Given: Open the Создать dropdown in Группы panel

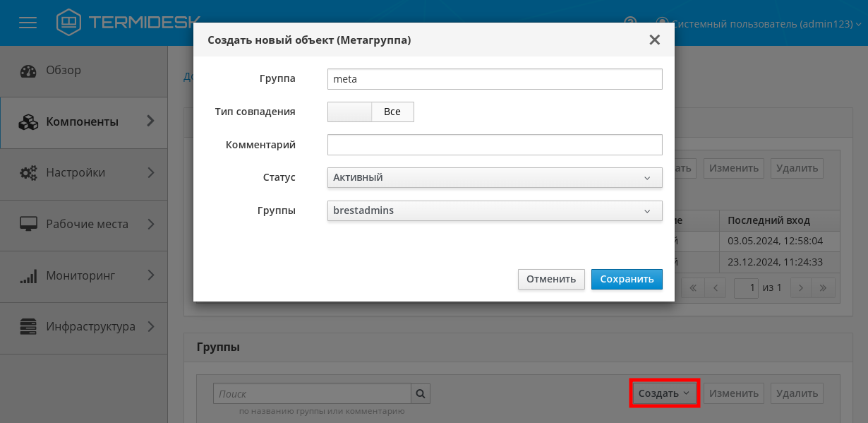Looking at the screenshot, I should click(664, 393).
